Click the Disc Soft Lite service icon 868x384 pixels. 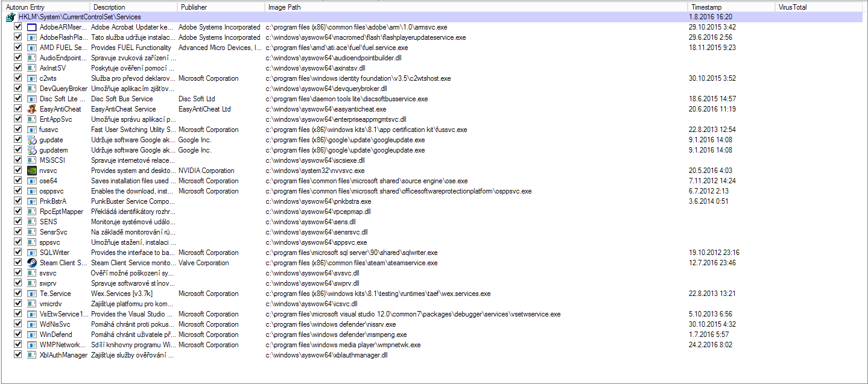[x=32, y=99]
